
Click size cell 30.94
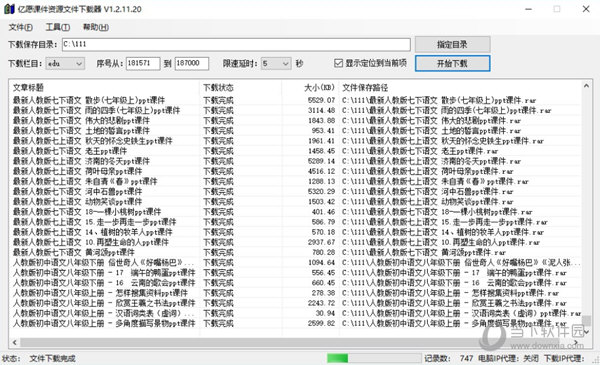click(x=326, y=313)
